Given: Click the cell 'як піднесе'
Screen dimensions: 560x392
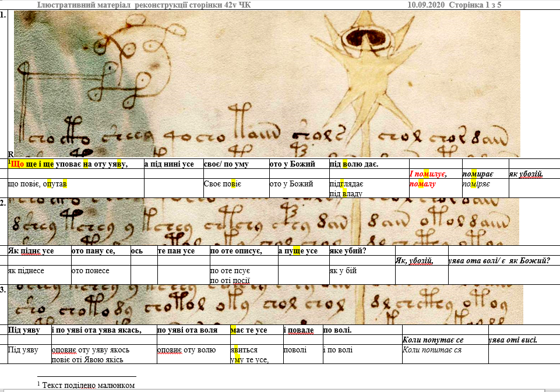Looking at the screenshot, I should [x=40, y=275].
